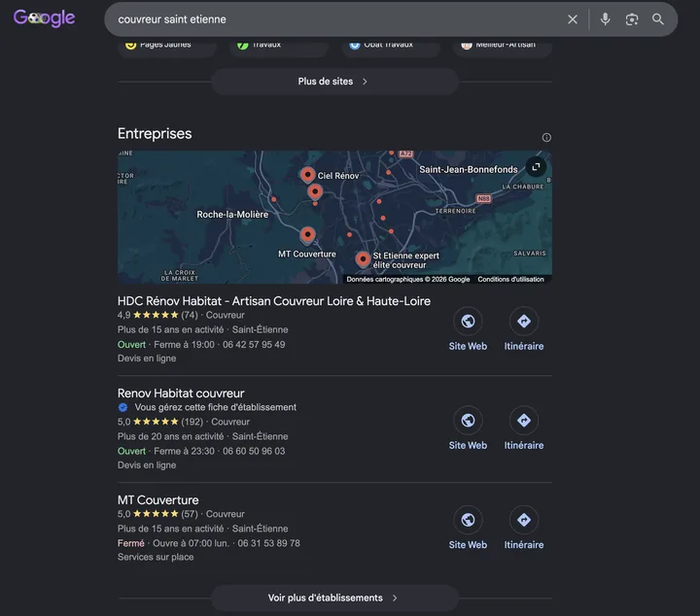This screenshot has width=700, height=616.
Task: Click Devis en ligne under HDC Rénov Habitat
Action: [x=147, y=359]
